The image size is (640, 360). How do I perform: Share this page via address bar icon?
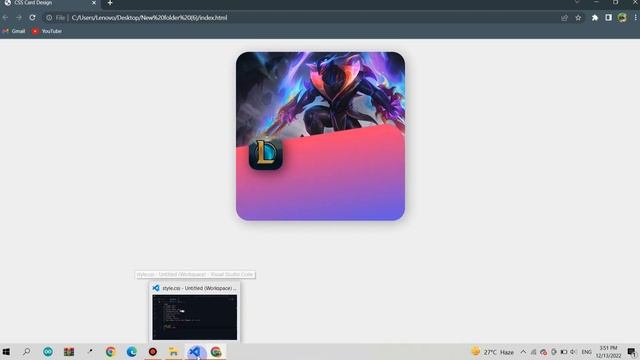click(564, 18)
